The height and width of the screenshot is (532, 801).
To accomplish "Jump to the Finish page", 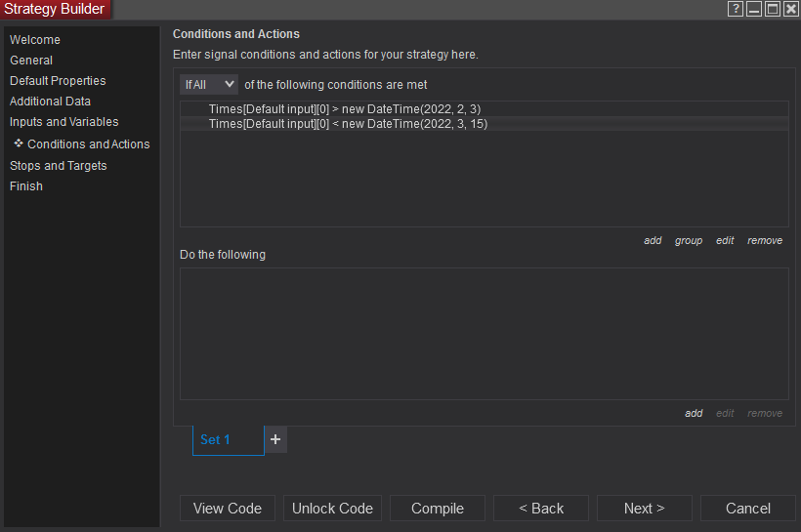I will pos(26,186).
